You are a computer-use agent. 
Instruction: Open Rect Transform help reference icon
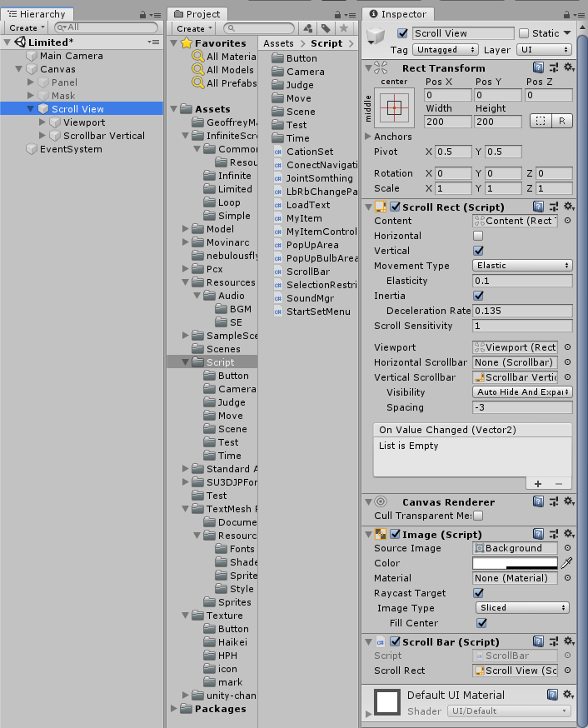click(x=538, y=67)
